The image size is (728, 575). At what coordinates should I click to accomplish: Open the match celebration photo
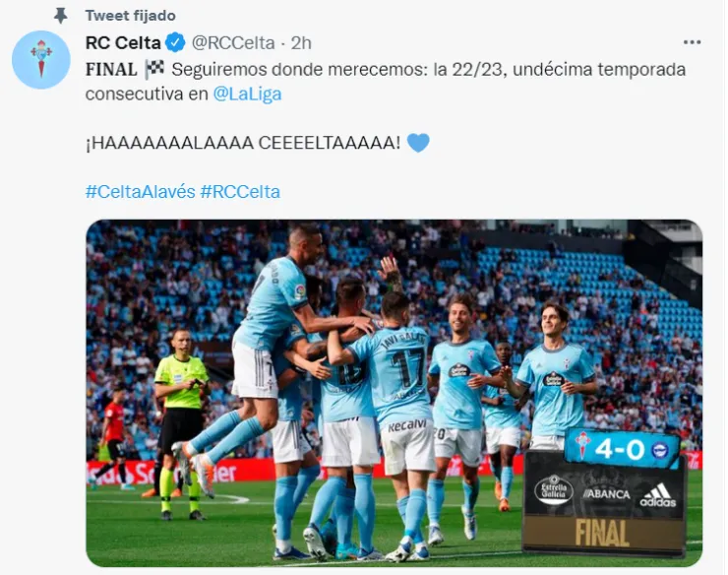click(x=394, y=393)
